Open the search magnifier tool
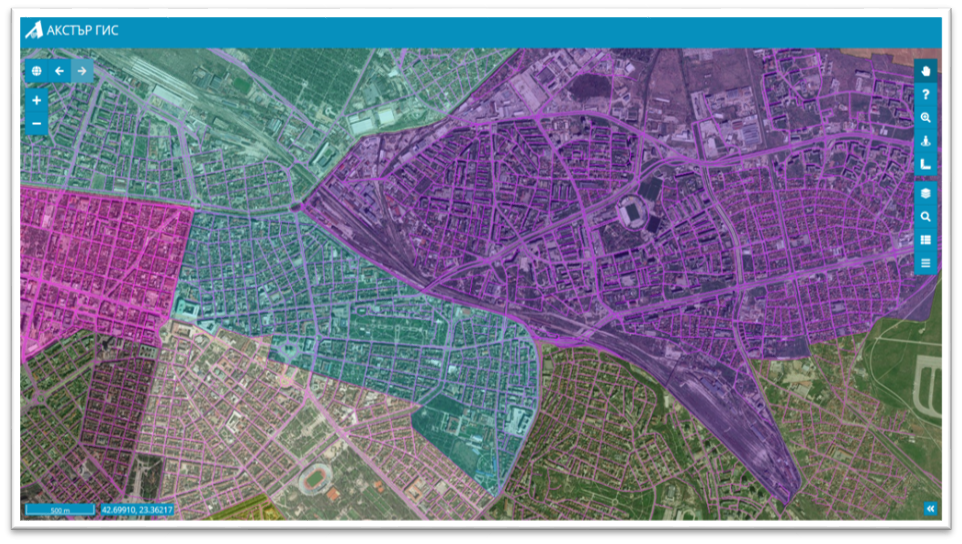 pyautogui.click(x=926, y=216)
